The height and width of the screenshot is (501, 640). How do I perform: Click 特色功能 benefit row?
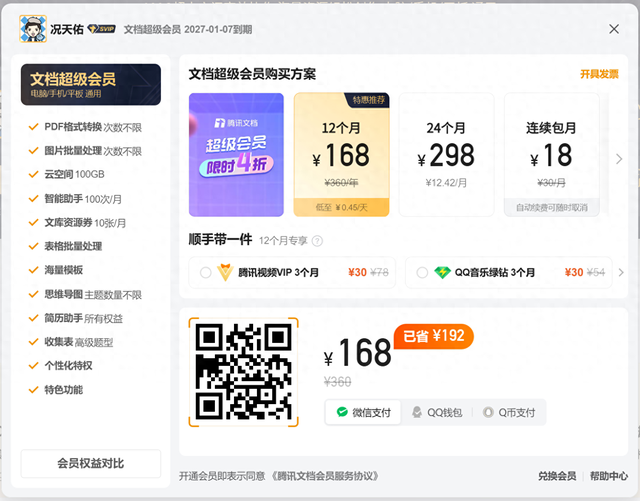tap(56, 390)
